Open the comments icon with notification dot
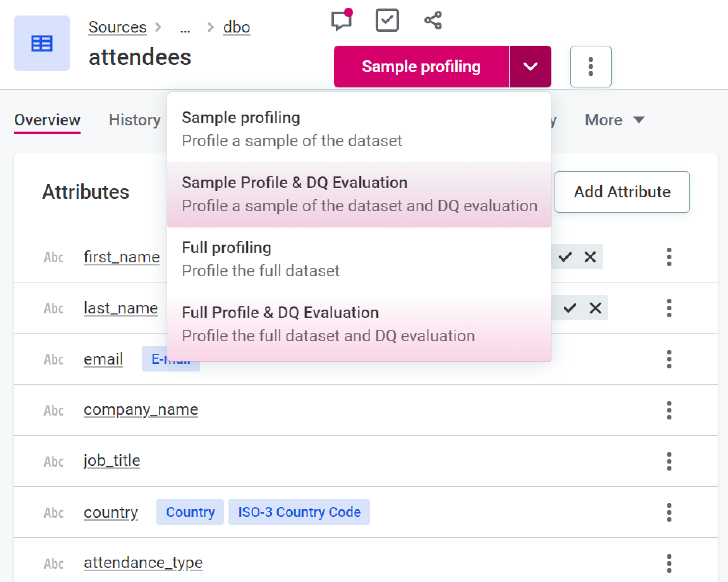This screenshot has height=582, width=728. [x=341, y=20]
